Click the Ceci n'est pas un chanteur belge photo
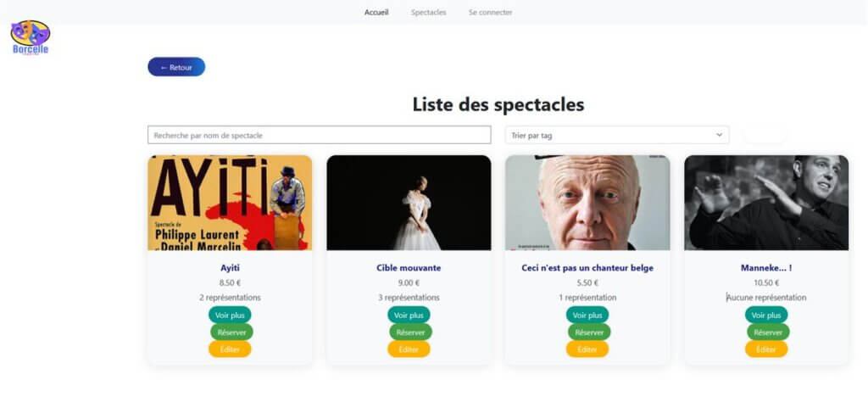The image size is (868, 402). pos(587,203)
